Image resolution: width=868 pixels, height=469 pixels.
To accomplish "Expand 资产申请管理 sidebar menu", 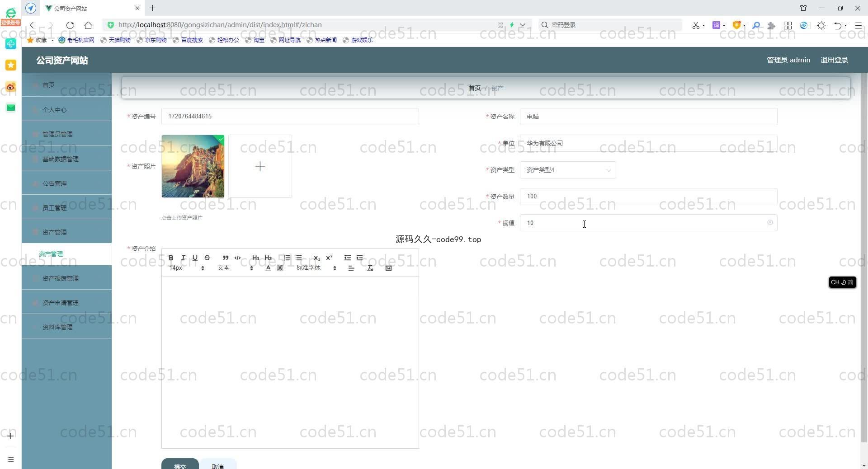I will [66, 303].
